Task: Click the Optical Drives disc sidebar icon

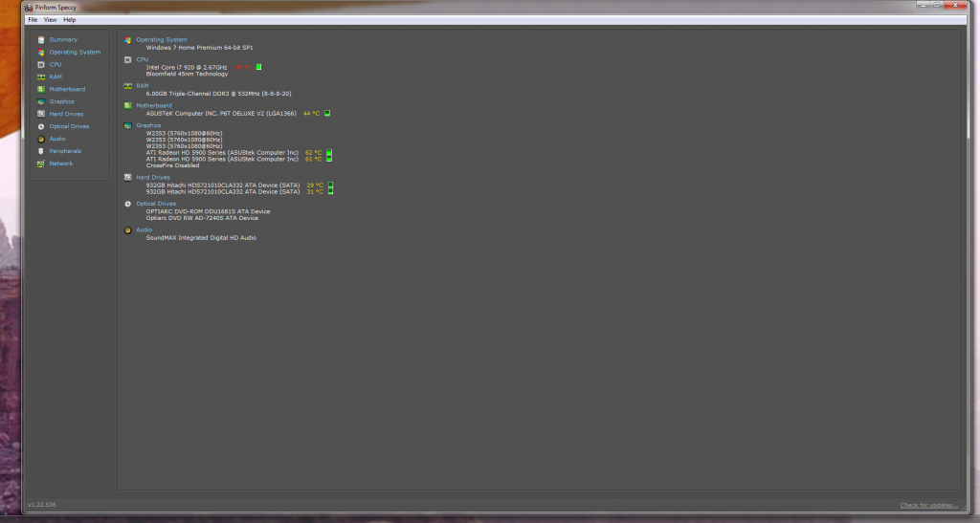Action: [x=40, y=127]
